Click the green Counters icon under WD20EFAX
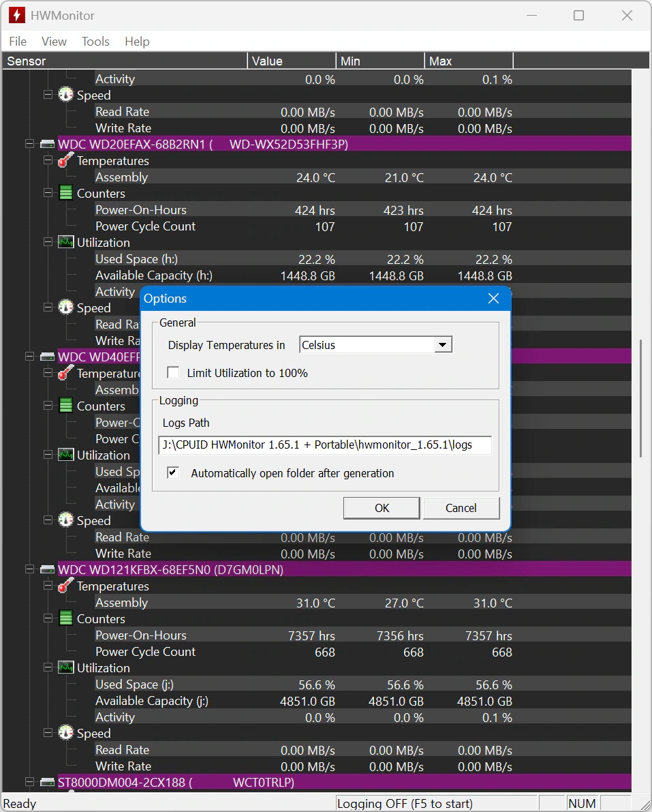This screenshot has width=652, height=812. (x=65, y=193)
